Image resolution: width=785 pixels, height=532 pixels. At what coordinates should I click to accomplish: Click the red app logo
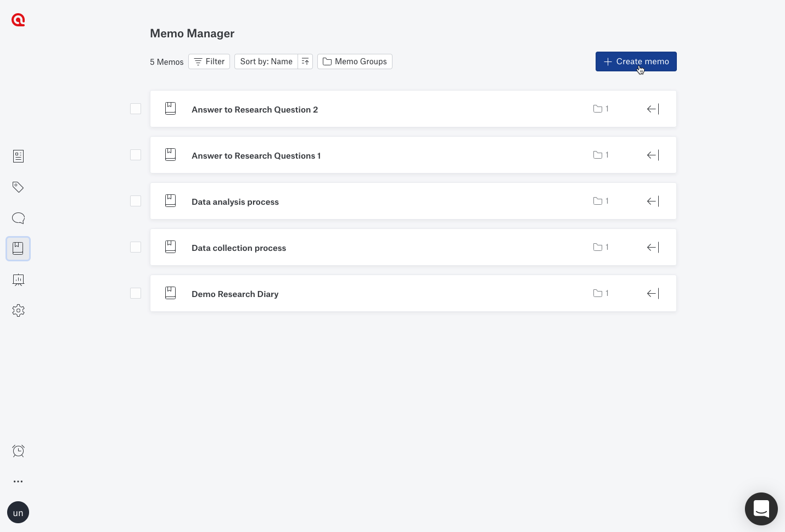(18, 20)
